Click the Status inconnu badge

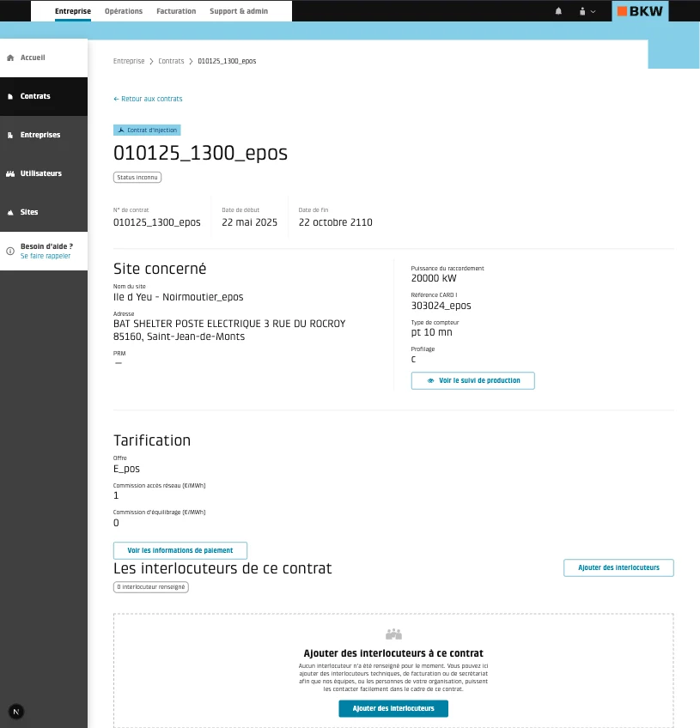pos(137,178)
